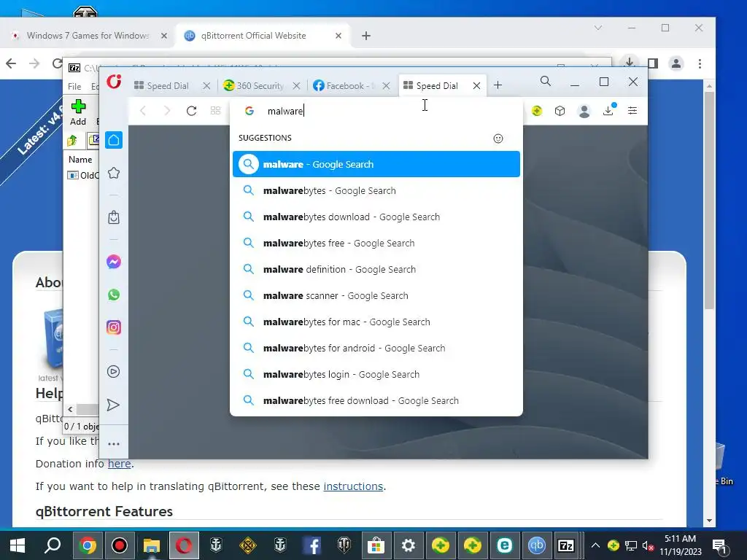Screen dimensions: 747x560
Task: Click Opera search tabs magnifier icon
Action: click(546, 82)
